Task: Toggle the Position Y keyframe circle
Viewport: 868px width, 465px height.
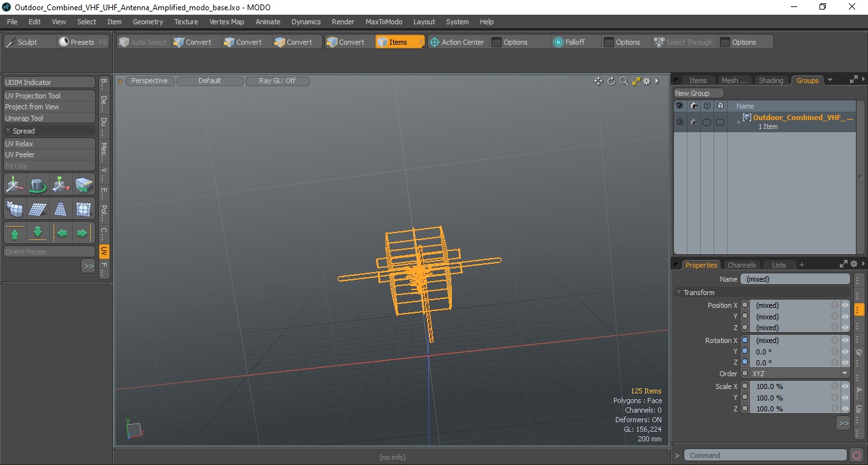Action: 744,316
